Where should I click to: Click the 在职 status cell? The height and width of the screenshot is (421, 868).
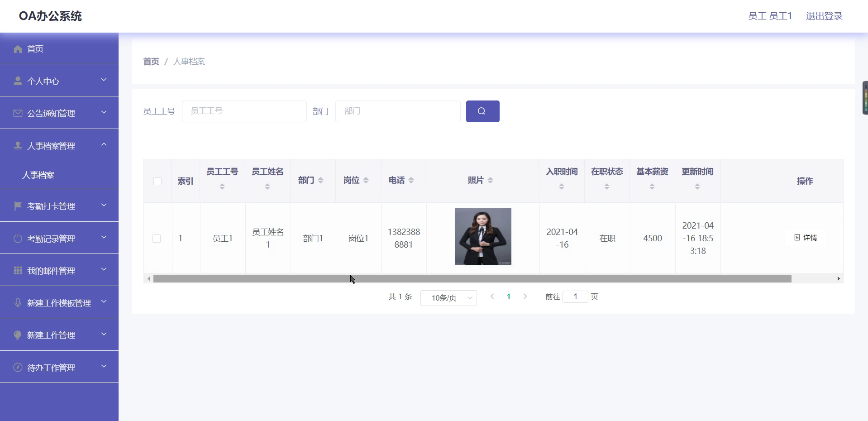[x=607, y=238]
